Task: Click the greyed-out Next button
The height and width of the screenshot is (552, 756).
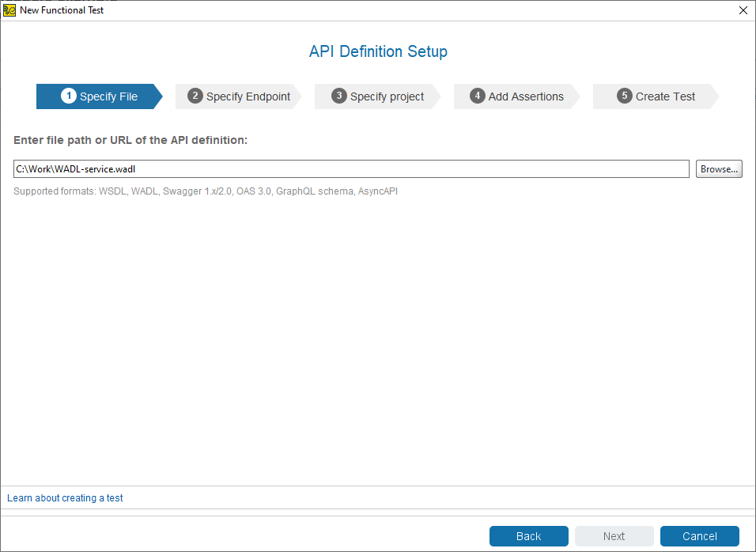Action: coord(614,536)
